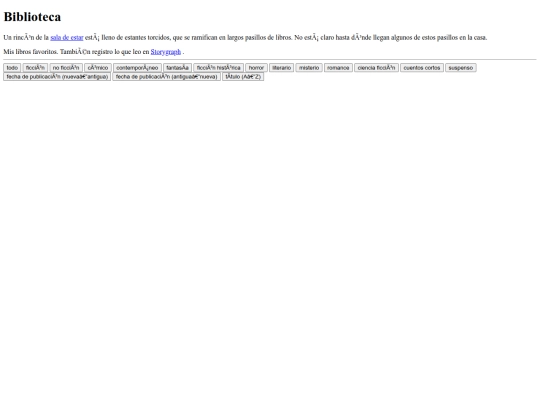
Task: Select the 'cuentos cortos' button
Action: 422,68
